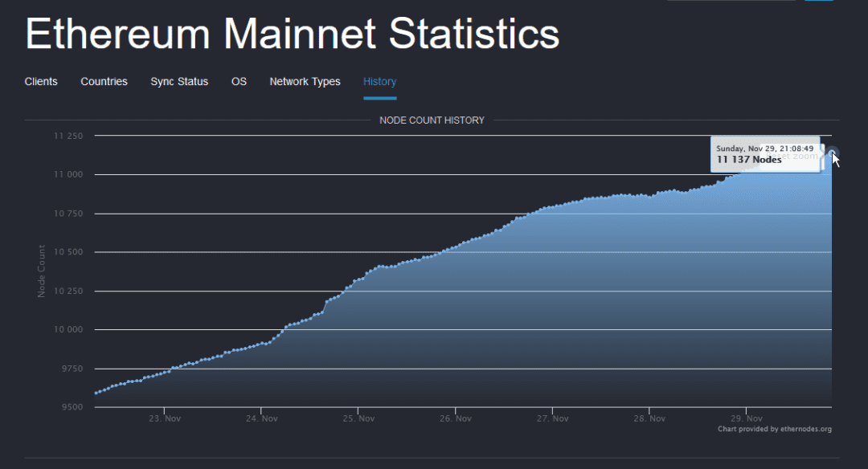Click the 11 250 y-axis value
868x469 pixels.
tap(68, 136)
